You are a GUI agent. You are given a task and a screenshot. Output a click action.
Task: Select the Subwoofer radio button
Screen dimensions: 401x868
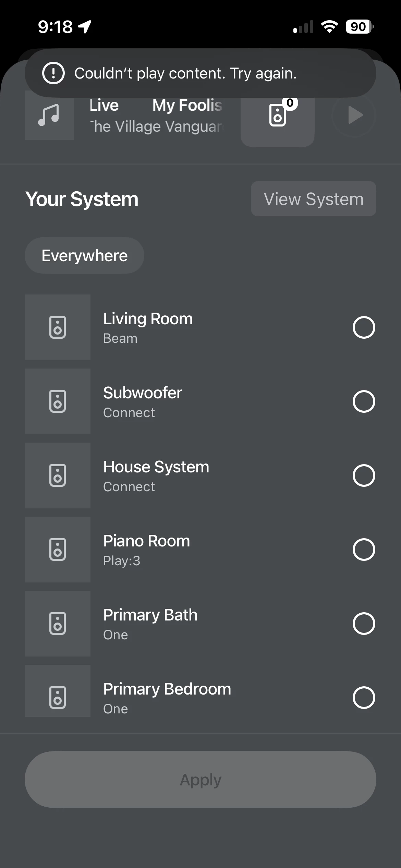[x=364, y=401]
